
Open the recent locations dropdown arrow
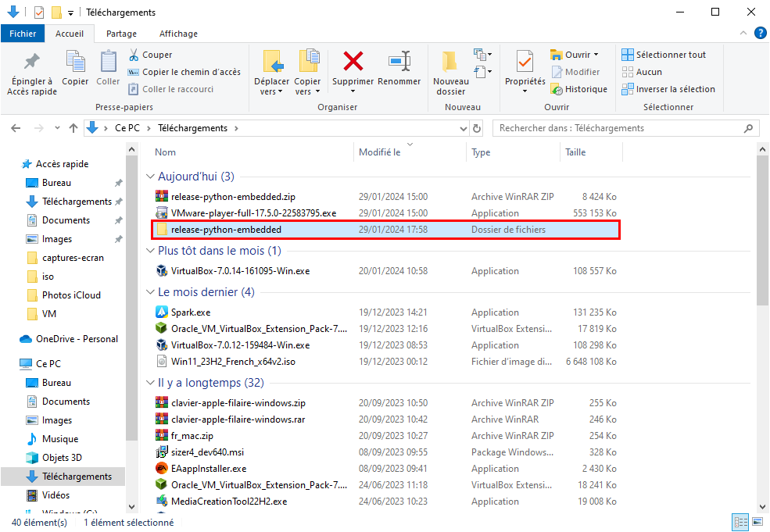pos(57,128)
